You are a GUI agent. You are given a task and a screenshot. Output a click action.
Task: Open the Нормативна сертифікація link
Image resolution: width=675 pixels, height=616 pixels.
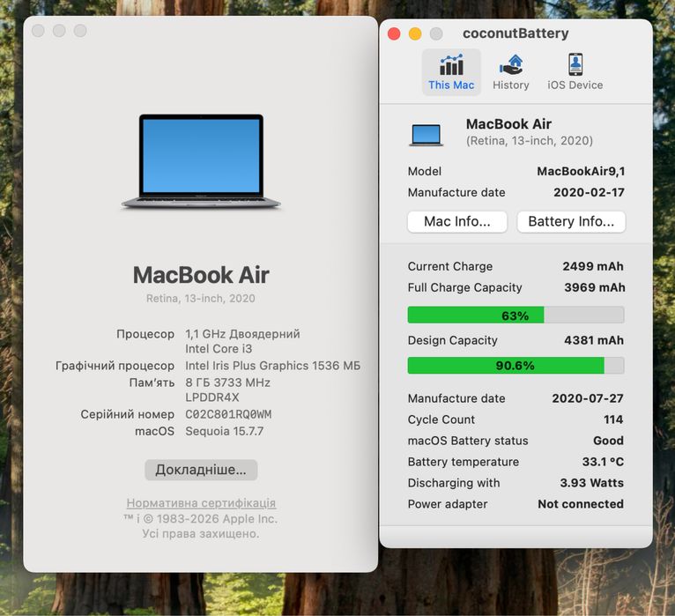[x=201, y=503]
